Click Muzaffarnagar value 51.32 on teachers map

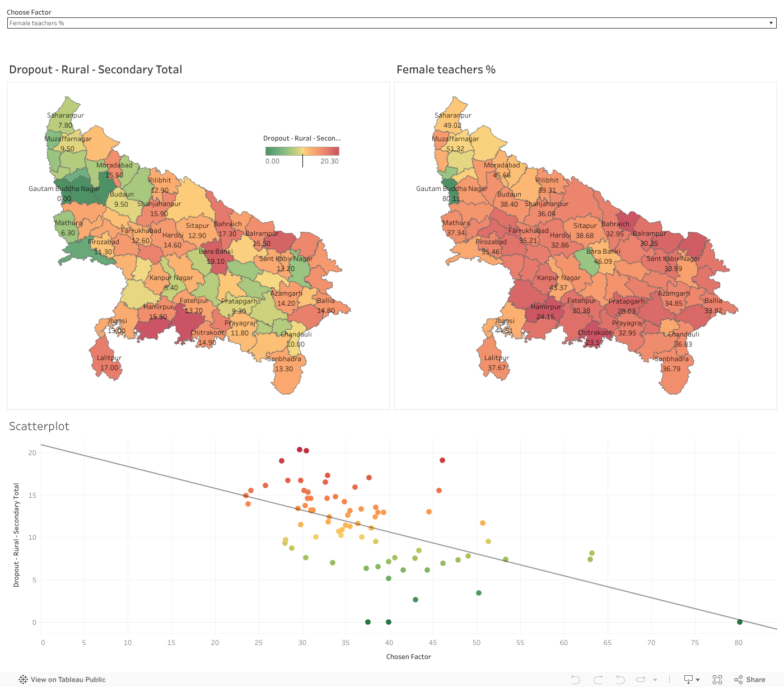[x=455, y=149]
